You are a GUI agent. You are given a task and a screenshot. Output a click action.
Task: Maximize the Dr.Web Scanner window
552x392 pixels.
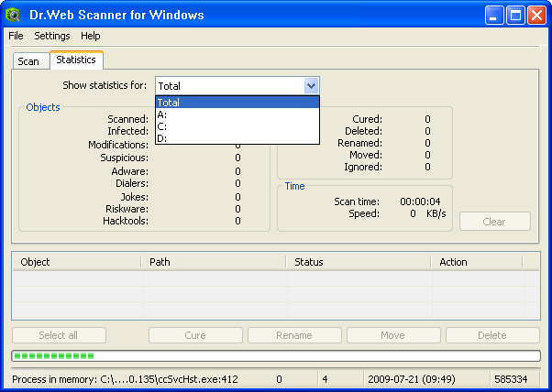pyautogui.click(x=515, y=16)
